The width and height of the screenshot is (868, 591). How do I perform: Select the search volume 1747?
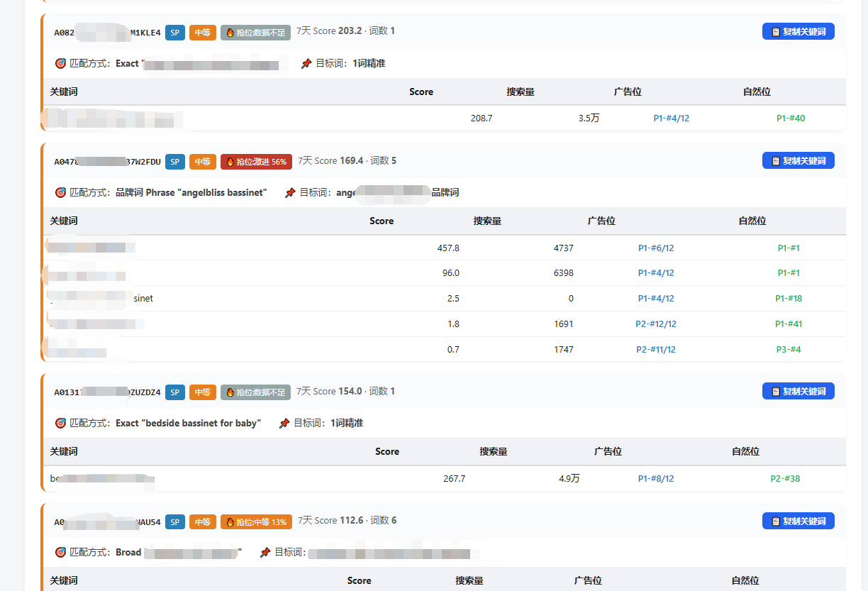click(x=563, y=350)
